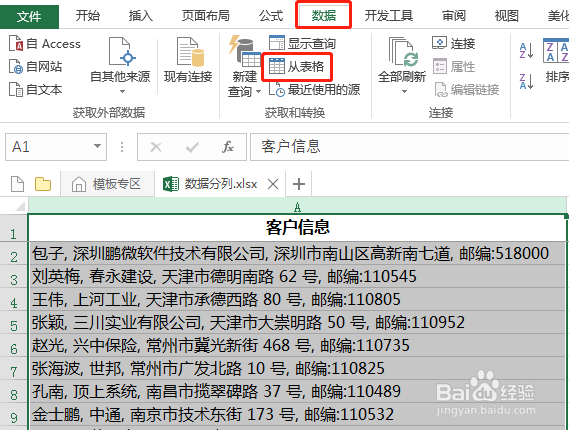Cancel formula entry with X button
569x430 pixels.
pyautogui.click(x=156, y=147)
